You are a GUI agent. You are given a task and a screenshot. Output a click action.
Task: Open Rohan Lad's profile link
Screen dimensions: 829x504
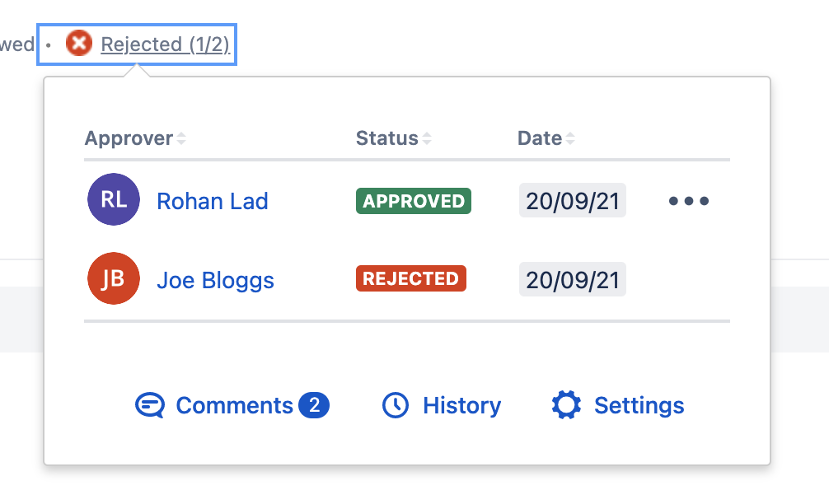[213, 202]
